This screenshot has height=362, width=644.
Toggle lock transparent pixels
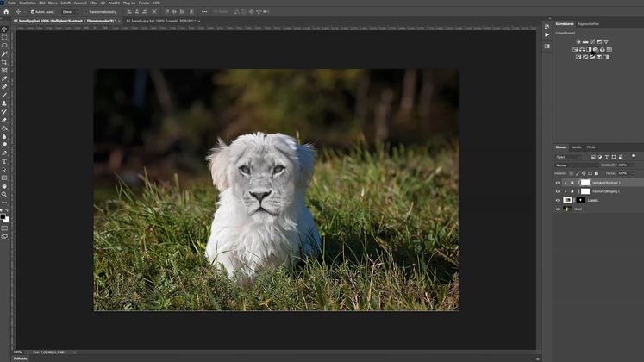click(572, 173)
